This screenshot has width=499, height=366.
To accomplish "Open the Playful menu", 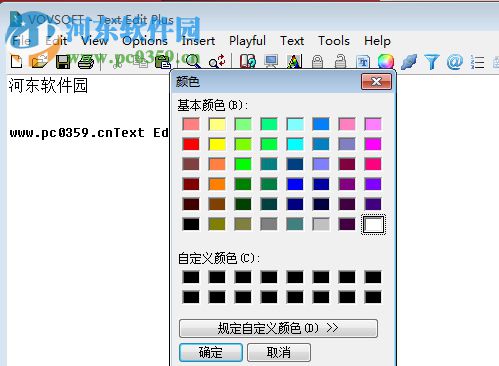I will pos(247,41).
